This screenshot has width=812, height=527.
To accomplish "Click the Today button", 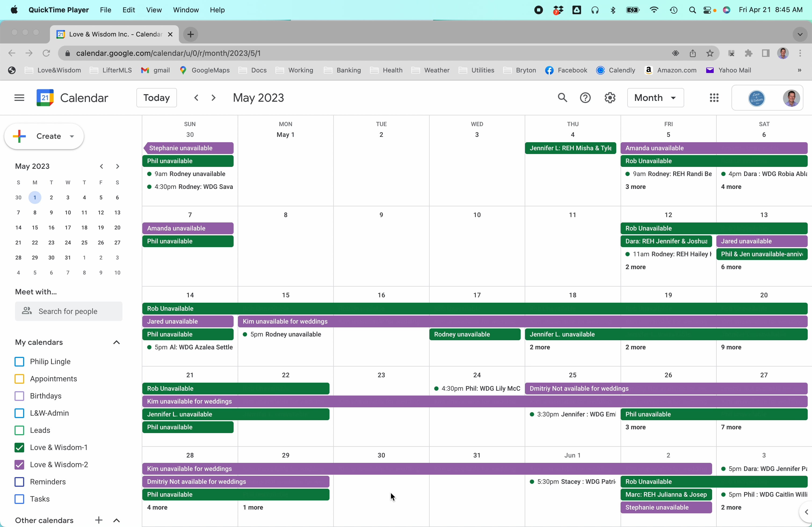I will coord(156,97).
